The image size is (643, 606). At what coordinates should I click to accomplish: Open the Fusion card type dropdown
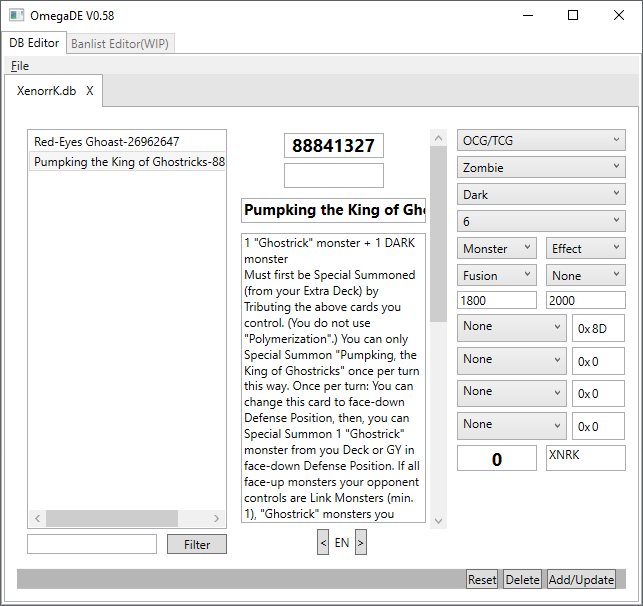(x=499, y=275)
